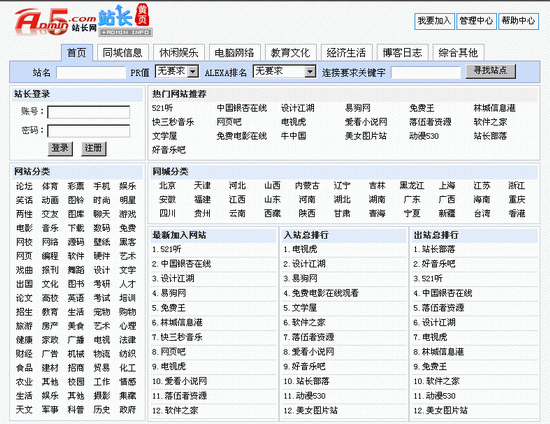Open the 军事 category in 网站分类

pos(50,410)
